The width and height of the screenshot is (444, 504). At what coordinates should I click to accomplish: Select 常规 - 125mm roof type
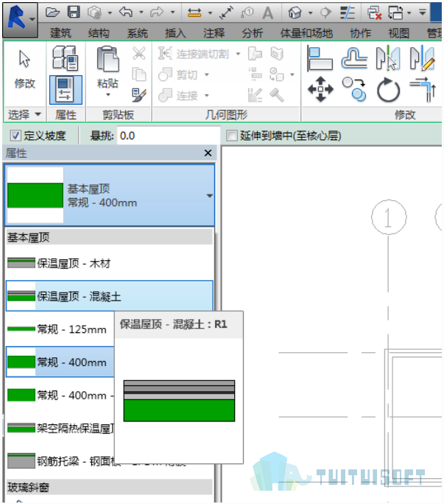pyautogui.click(x=60, y=329)
